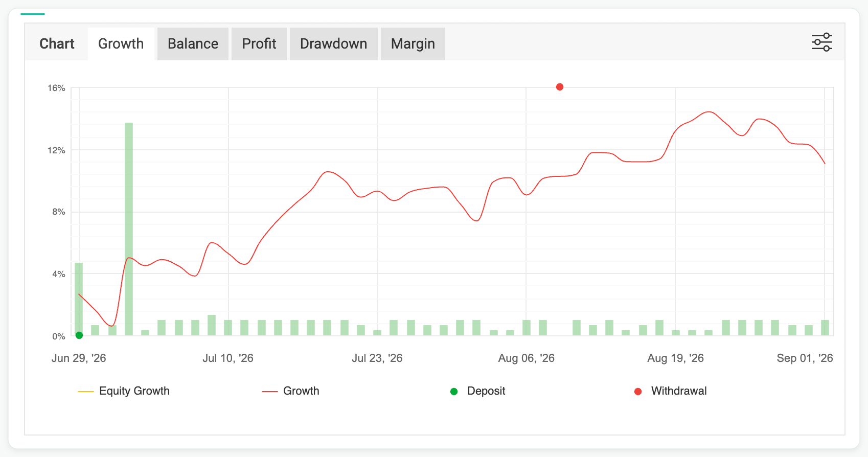Click the red withdrawal marker on chart

point(560,87)
